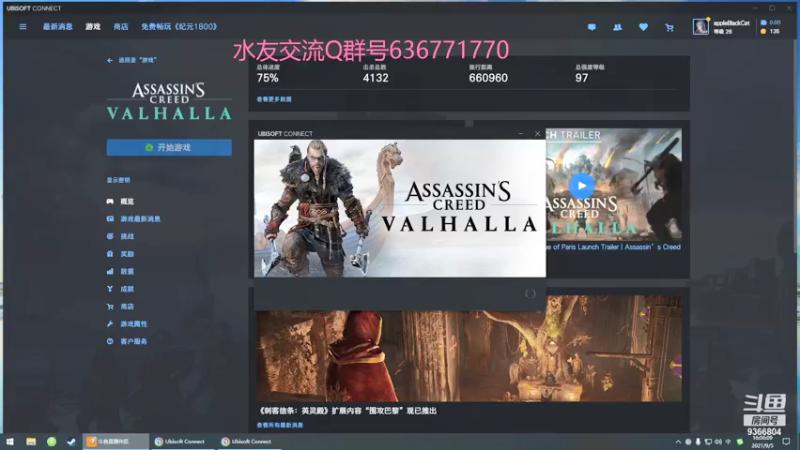Viewport: 800px width, 450px height.
Task: Switch to the 最新消息 tab
Action: [58, 27]
